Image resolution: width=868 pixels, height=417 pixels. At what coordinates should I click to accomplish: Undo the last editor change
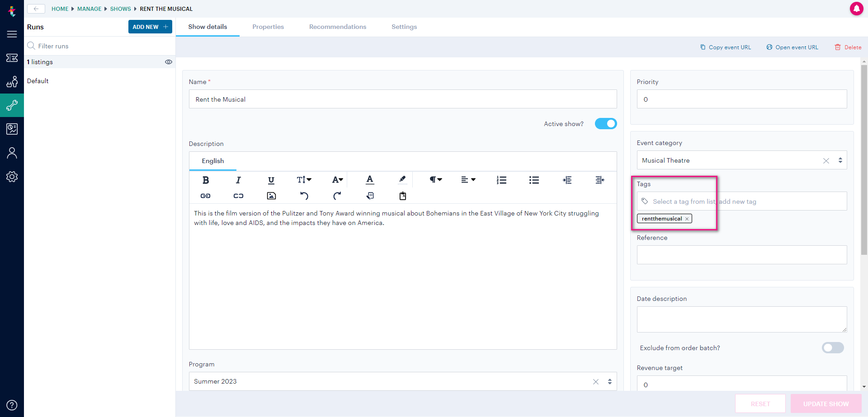304,196
